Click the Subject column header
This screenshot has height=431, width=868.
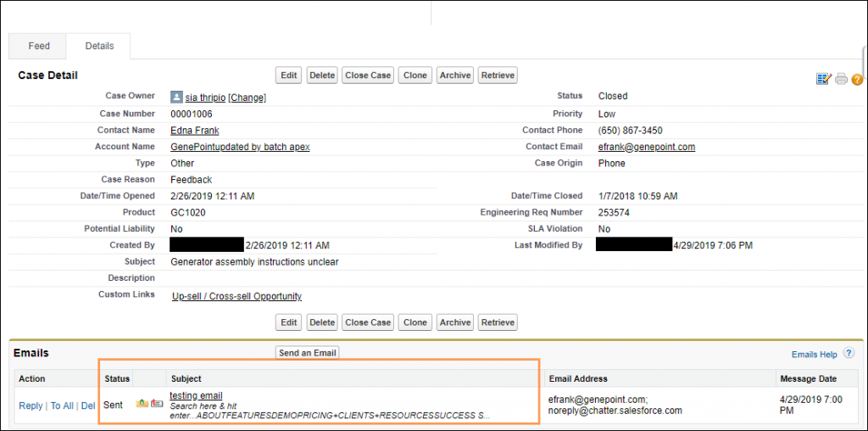pyautogui.click(x=186, y=379)
